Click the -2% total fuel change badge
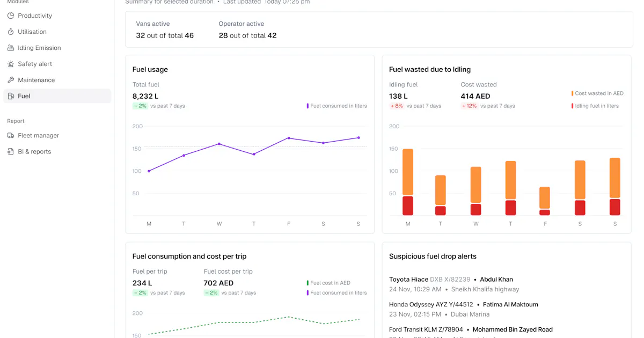Image resolution: width=644 pixels, height=338 pixels. click(140, 106)
